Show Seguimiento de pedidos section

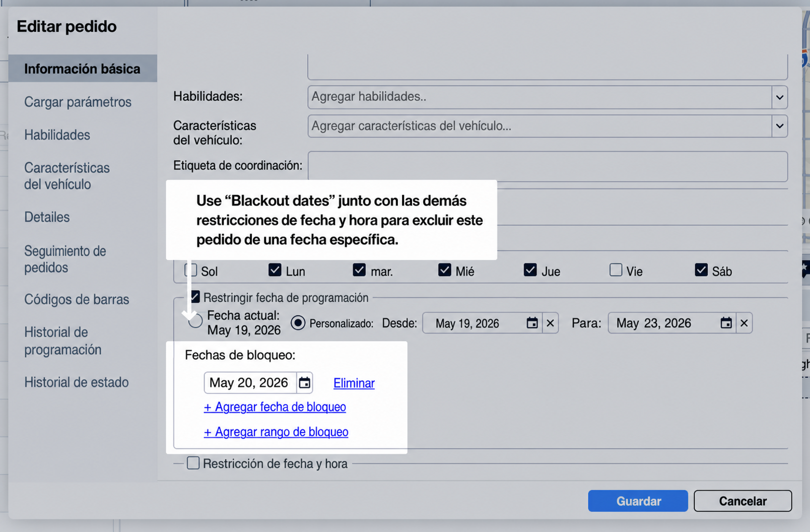click(65, 259)
